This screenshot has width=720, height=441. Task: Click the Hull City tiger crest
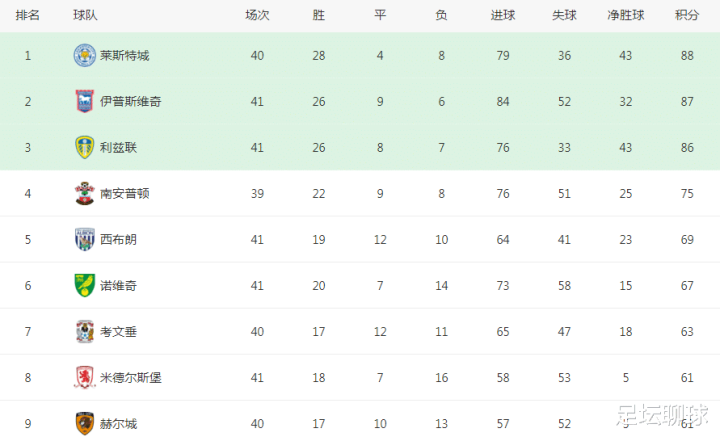coord(84,424)
